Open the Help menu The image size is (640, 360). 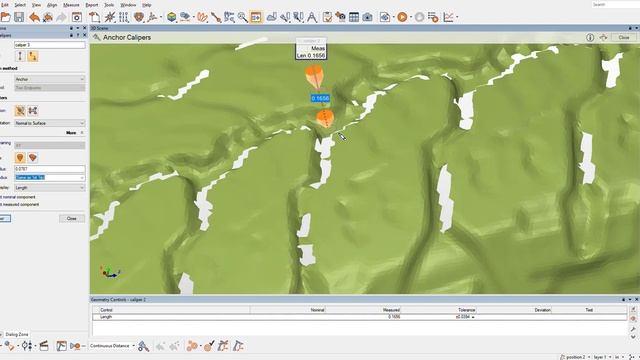(147, 5)
